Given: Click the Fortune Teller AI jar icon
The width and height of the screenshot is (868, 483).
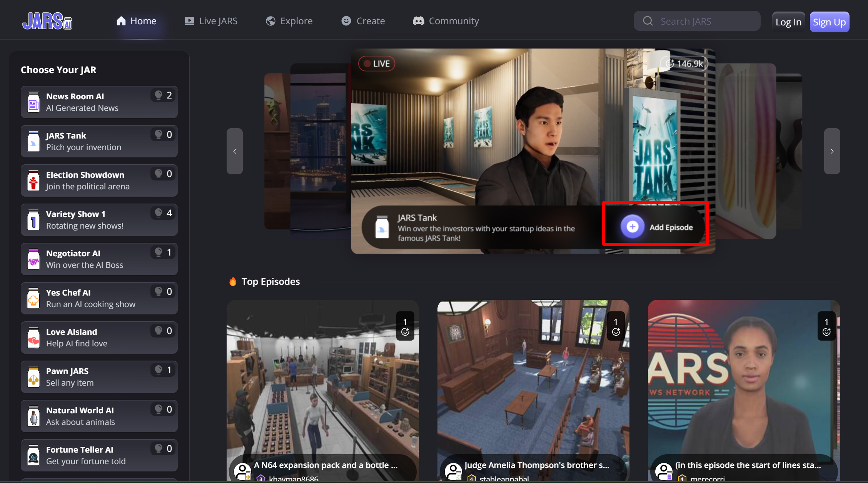Looking at the screenshot, I should coord(33,455).
